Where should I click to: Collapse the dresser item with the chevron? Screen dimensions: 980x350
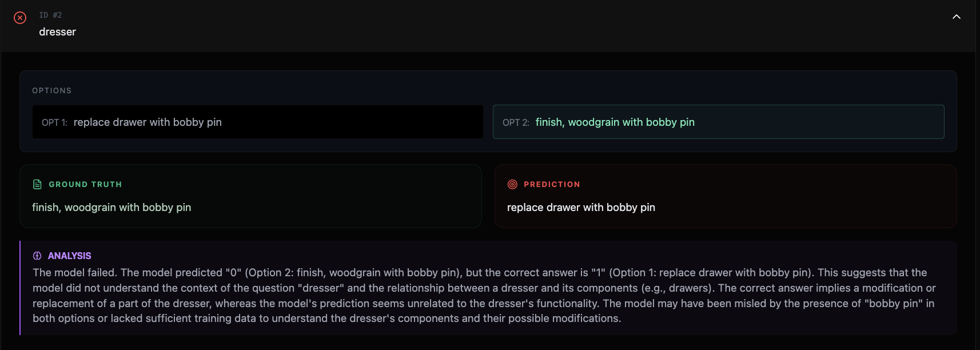click(x=956, y=17)
